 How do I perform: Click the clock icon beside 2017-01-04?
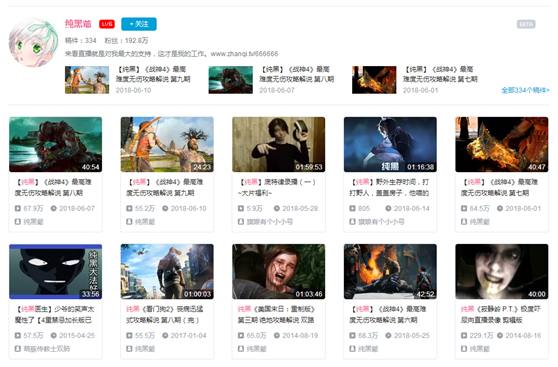(165, 335)
